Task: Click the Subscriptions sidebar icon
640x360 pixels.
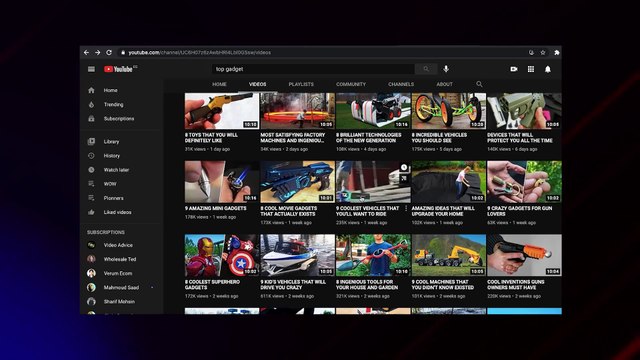Action: pos(91,118)
